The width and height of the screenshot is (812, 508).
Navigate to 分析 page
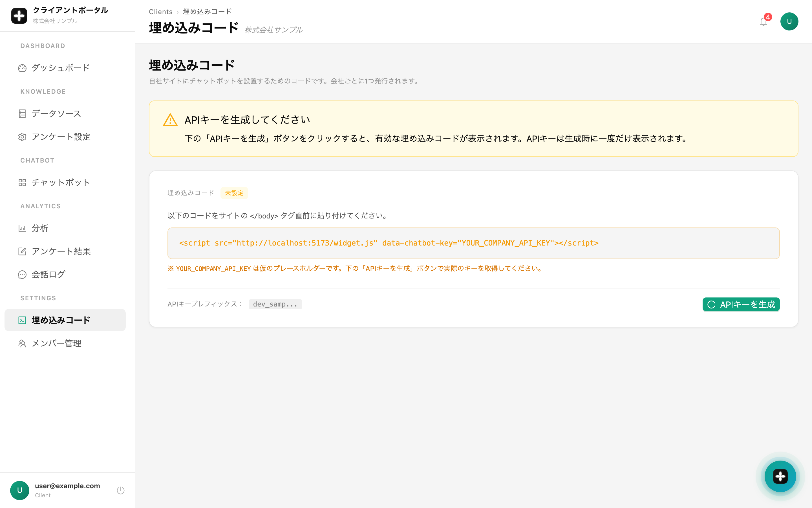point(65,229)
